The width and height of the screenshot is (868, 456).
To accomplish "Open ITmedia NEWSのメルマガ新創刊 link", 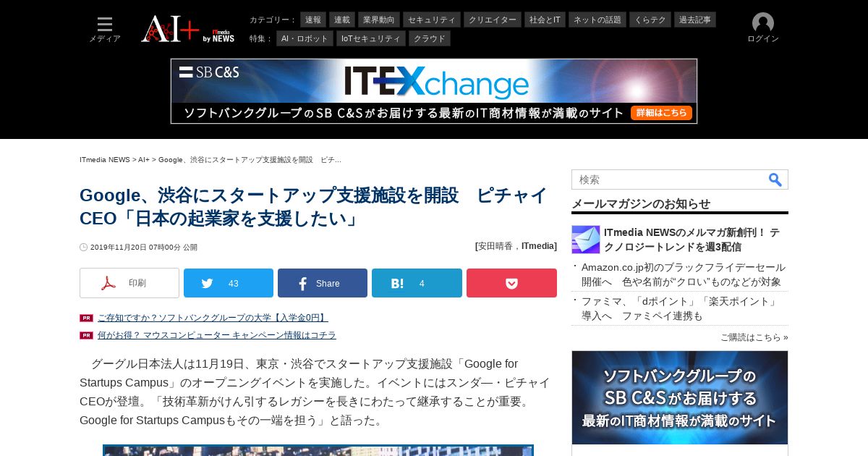I will (692, 240).
